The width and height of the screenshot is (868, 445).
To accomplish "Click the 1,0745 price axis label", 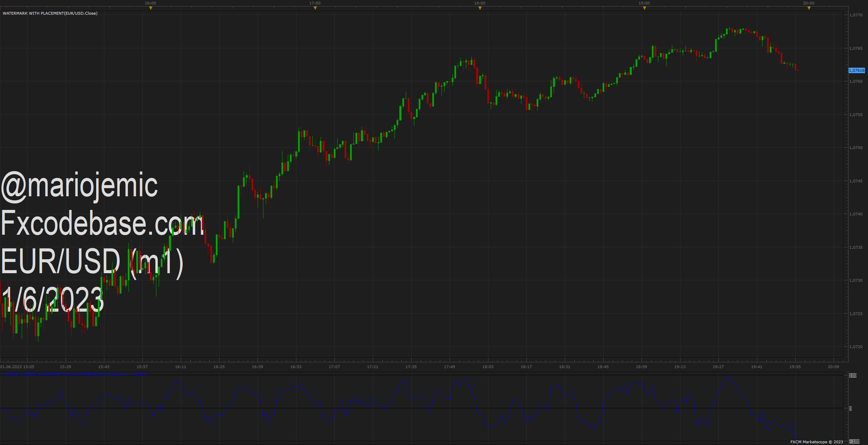I will 856,181.
